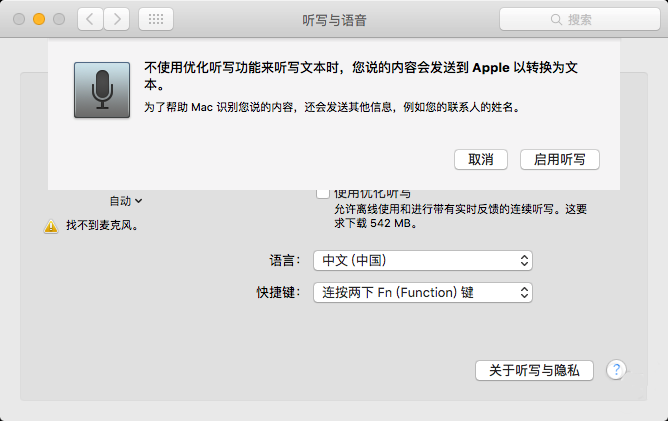Click the search magnifier icon
Viewport: 668px width, 421px height.
click(x=556, y=20)
